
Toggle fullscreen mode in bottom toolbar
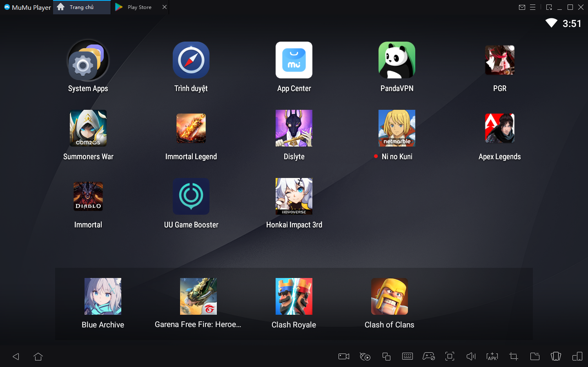pyautogui.click(x=450, y=356)
